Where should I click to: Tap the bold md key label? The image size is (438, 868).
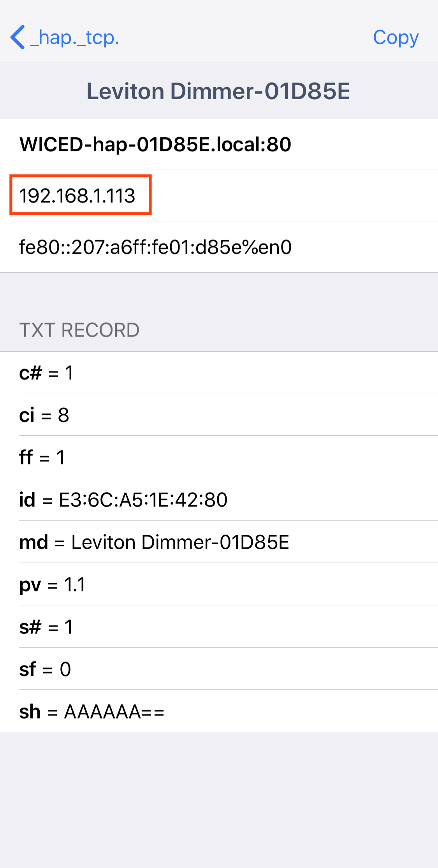point(34,542)
